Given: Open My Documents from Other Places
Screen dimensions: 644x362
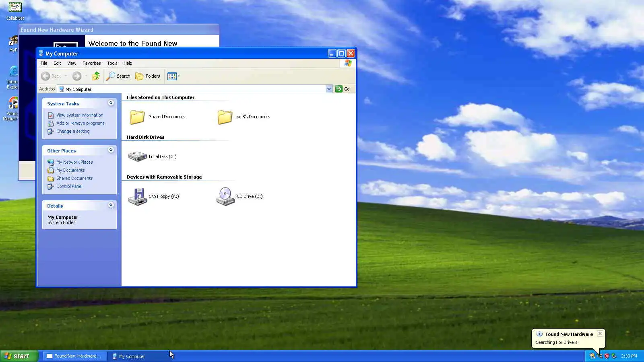Looking at the screenshot, I should [x=70, y=170].
